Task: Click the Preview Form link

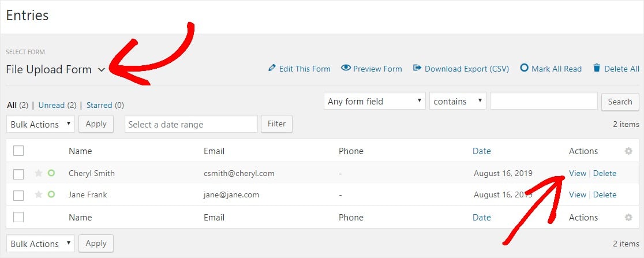Action: pyautogui.click(x=377, y=69)
